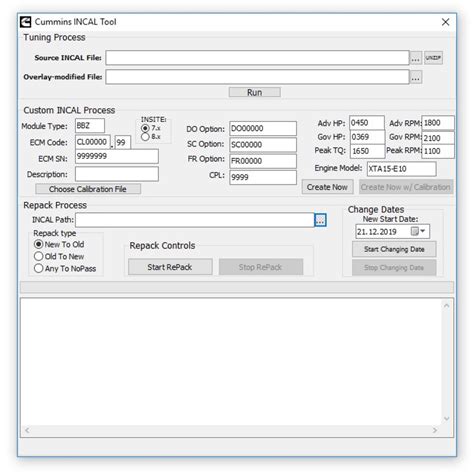Edit the ECM SN field 9999999
Image resolution: width=474 pixels, height=474 pixels.
coord(117,156)
